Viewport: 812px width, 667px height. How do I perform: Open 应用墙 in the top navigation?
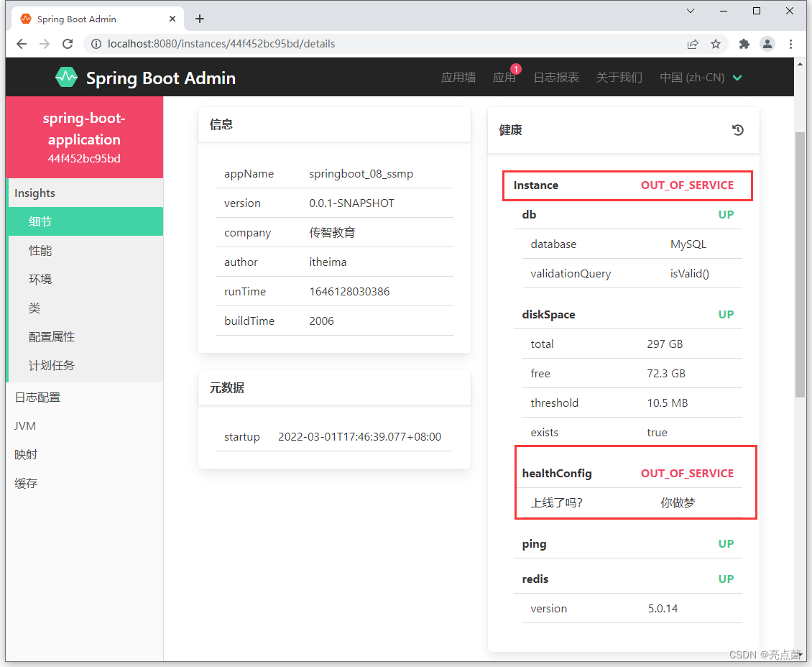pyautogui.click(x=458, y=78)
